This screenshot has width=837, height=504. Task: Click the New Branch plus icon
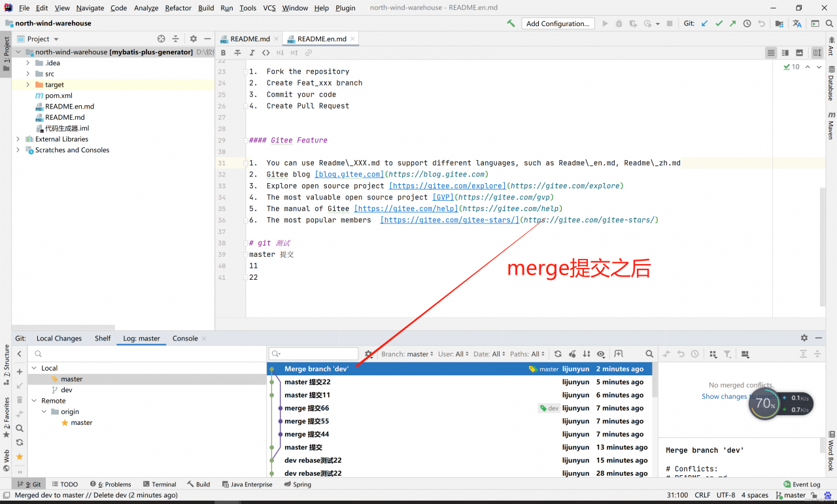point(20,371)
